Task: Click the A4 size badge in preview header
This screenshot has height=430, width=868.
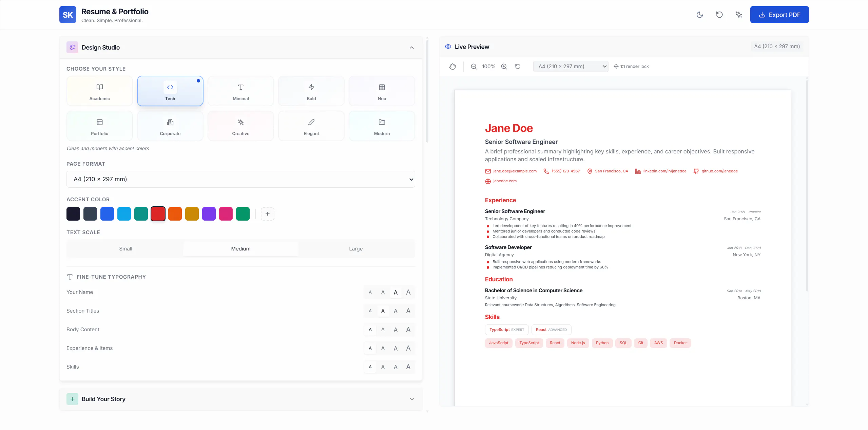Action: 777,46
